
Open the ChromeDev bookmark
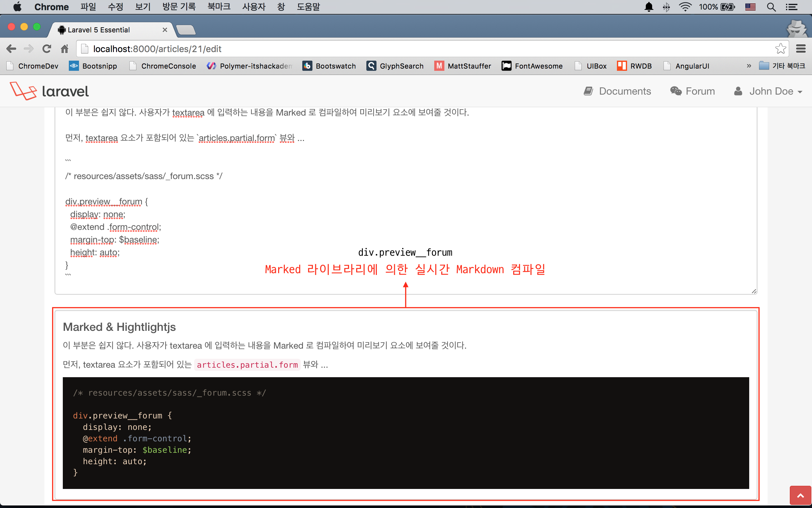[32, 66]
